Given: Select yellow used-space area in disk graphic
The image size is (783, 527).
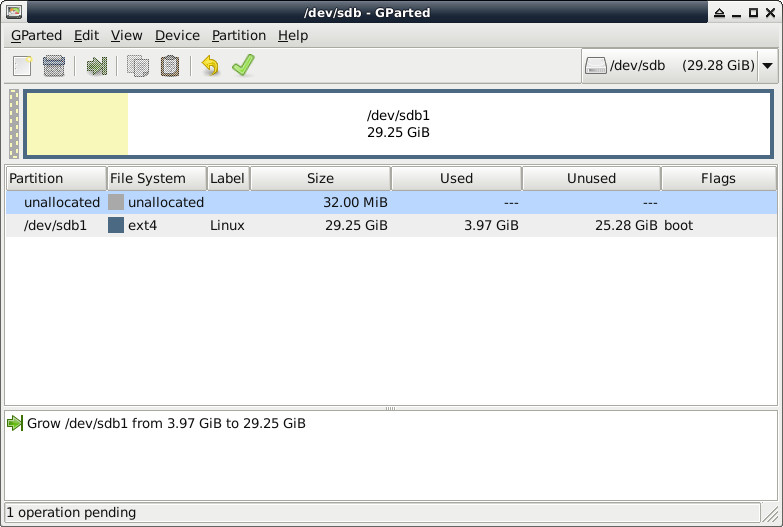Looking at the screenshot, I should tap(77, 124).
